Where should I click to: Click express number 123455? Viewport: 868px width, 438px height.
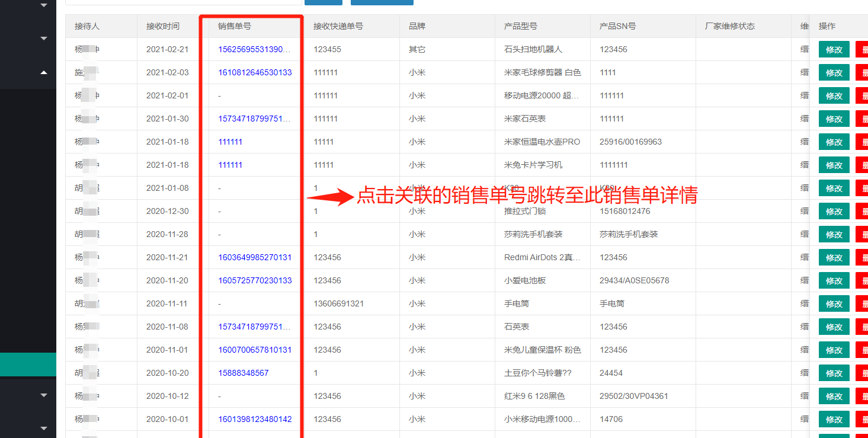[x=327, y=49]
